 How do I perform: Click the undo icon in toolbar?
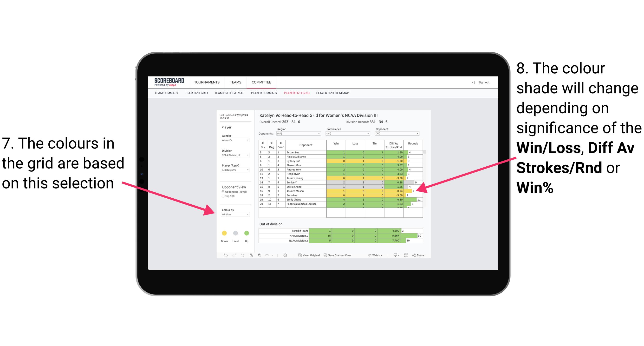click(223, 256)
